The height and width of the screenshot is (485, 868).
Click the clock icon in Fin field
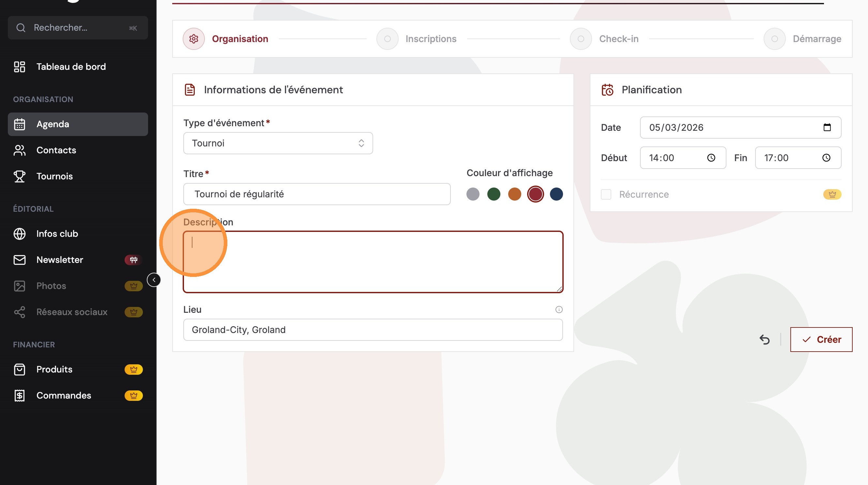(x=826, y=158)
